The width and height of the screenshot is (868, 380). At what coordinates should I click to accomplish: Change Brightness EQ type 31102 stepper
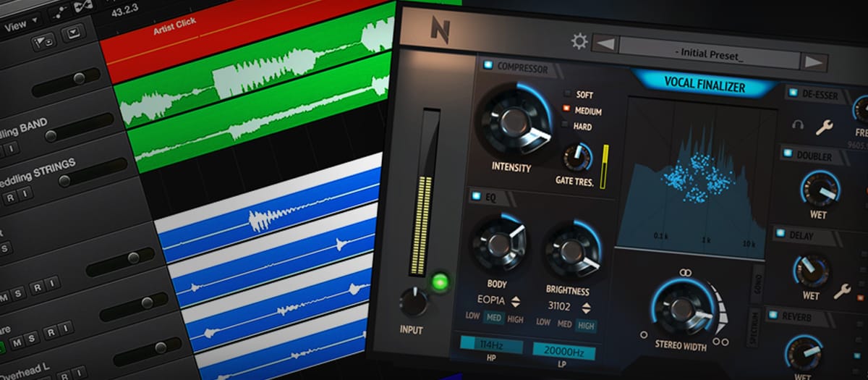click(x=587, y=307)
